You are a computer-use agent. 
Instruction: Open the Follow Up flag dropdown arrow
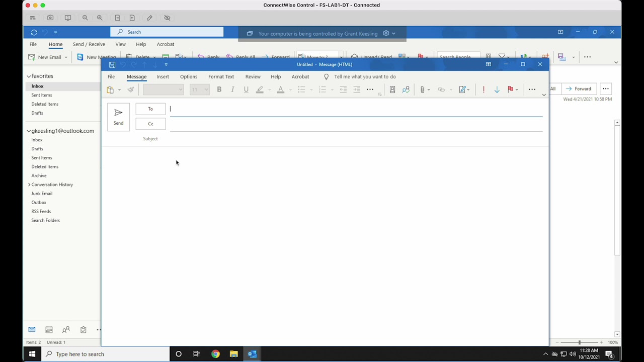(x=517, y=90)
